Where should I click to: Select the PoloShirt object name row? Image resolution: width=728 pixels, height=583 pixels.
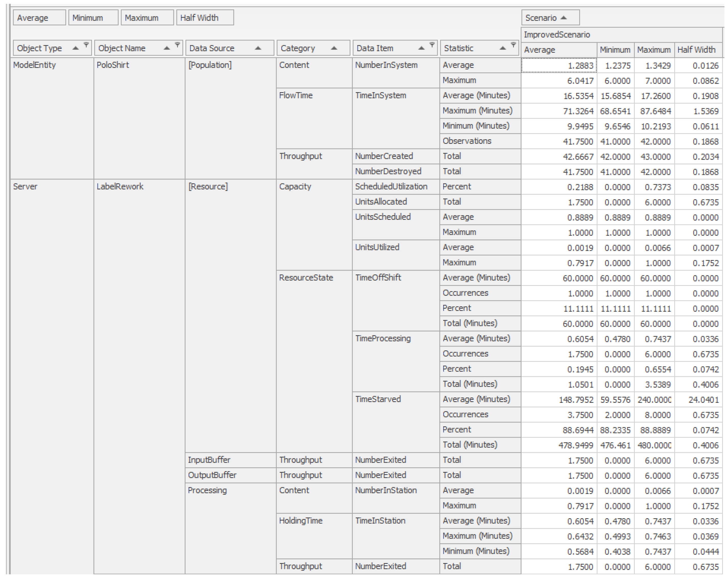coord(113,65)
